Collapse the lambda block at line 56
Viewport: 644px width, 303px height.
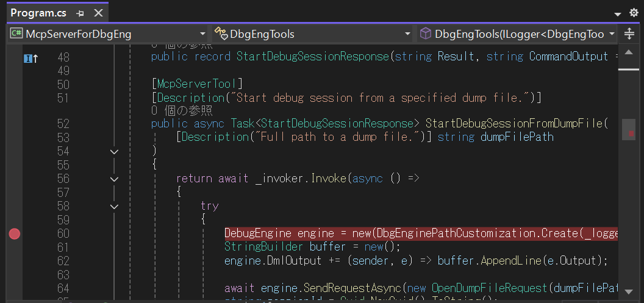[x=115, y=179]
